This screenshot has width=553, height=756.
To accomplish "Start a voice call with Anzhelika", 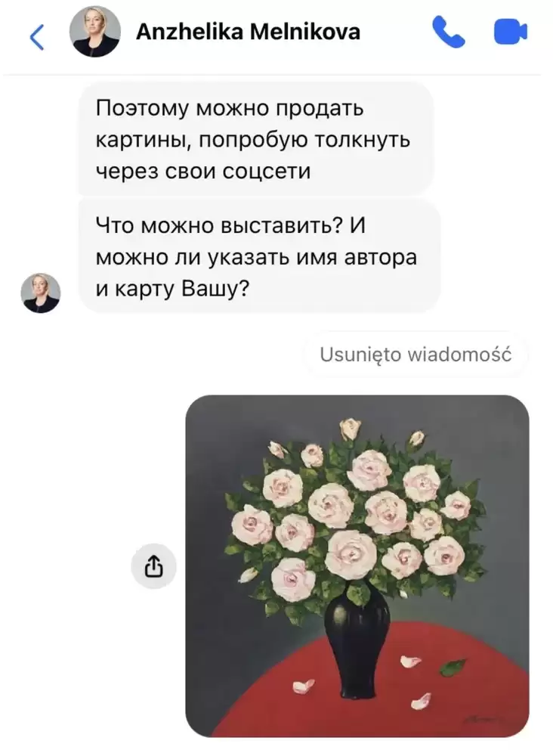I will (x=449, y=32).
